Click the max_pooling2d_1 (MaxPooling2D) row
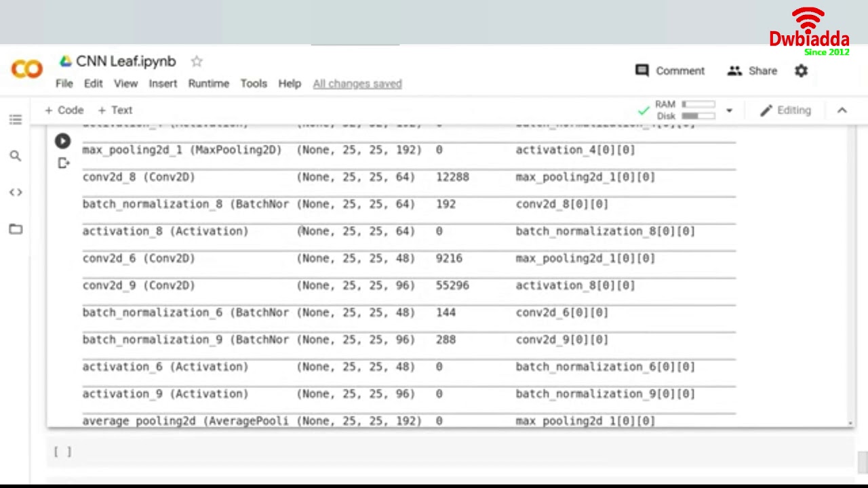 (409, 150)
